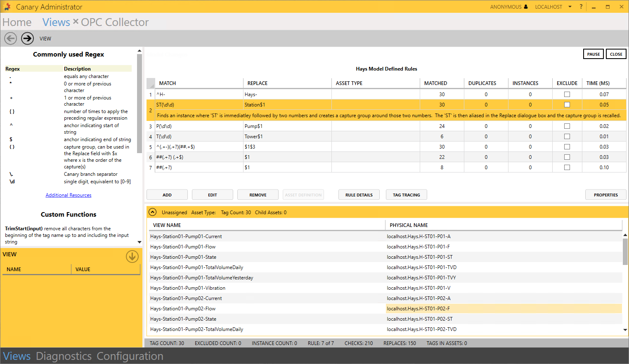Screen dimensions: 629x364
Task: Switch to the Diagnostics tab
Action: tap(64, 356)
